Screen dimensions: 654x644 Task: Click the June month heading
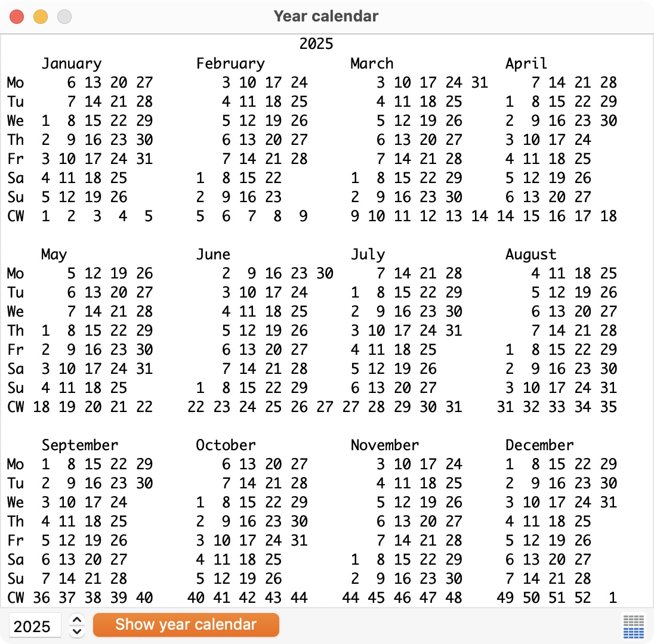(213, 254)
